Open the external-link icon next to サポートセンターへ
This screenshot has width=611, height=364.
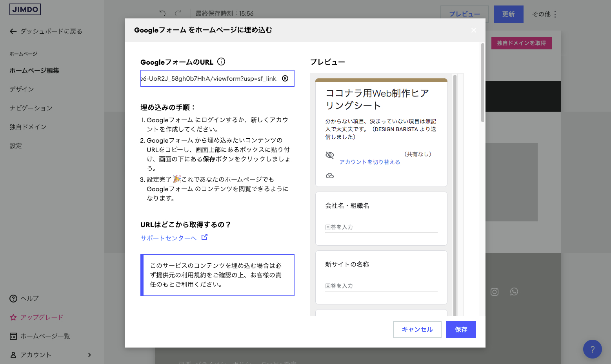point(204,237)
